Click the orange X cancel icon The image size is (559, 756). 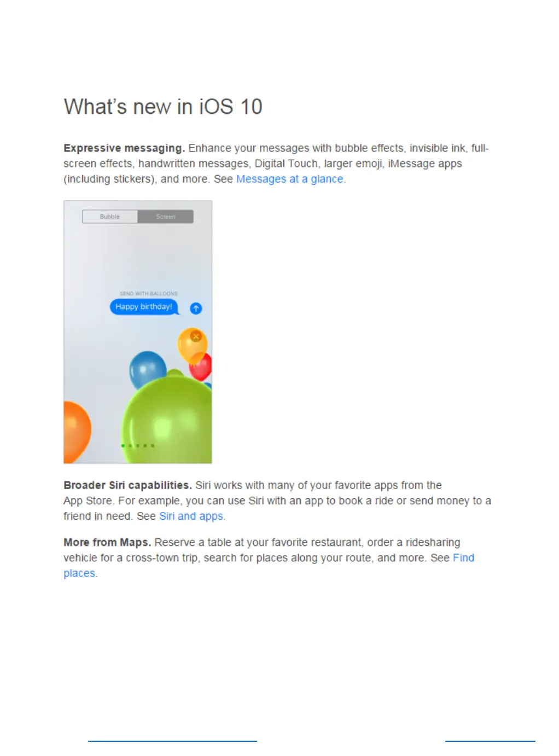coord(196,336)
